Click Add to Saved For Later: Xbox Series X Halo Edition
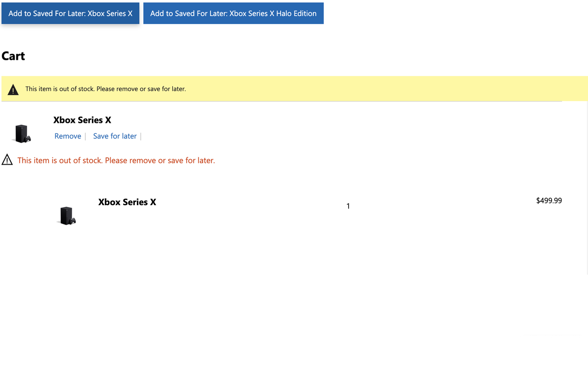588x368 pixels. 233,13
